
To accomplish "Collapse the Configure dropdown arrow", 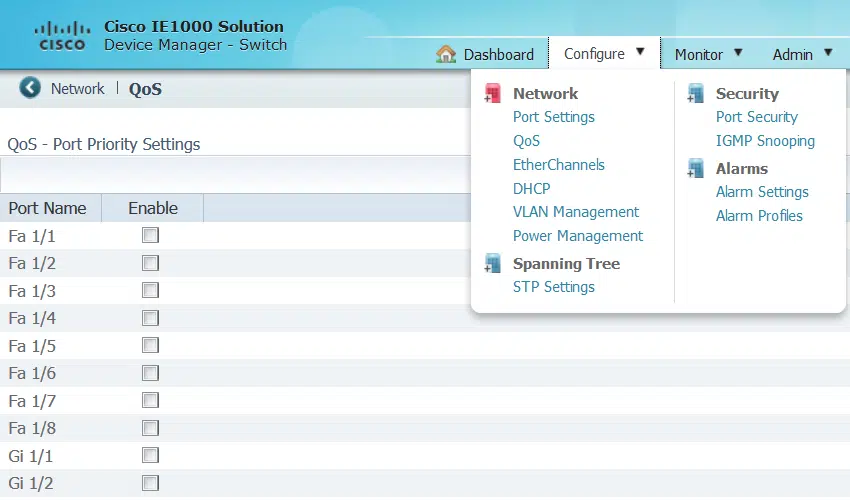I will tap(640, 52).
